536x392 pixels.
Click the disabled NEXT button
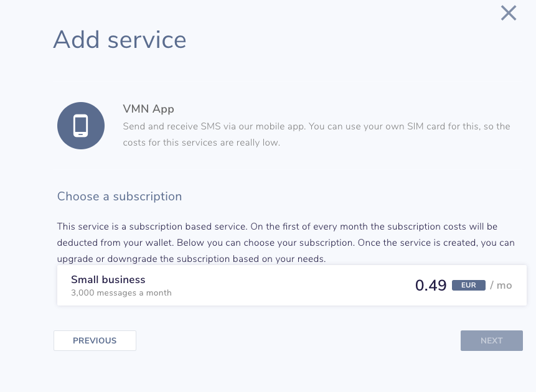pyautogui.click(x=491, y=340)
